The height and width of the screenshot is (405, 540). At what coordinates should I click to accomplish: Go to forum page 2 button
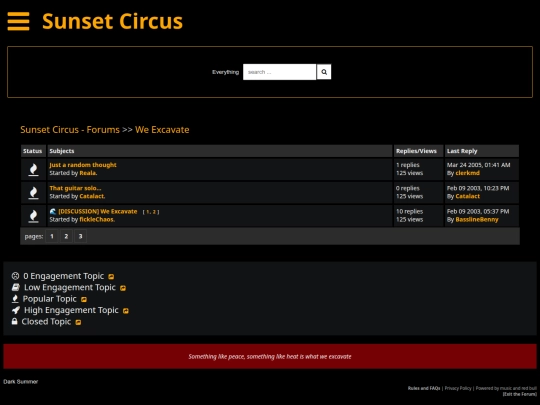point(66,236)
